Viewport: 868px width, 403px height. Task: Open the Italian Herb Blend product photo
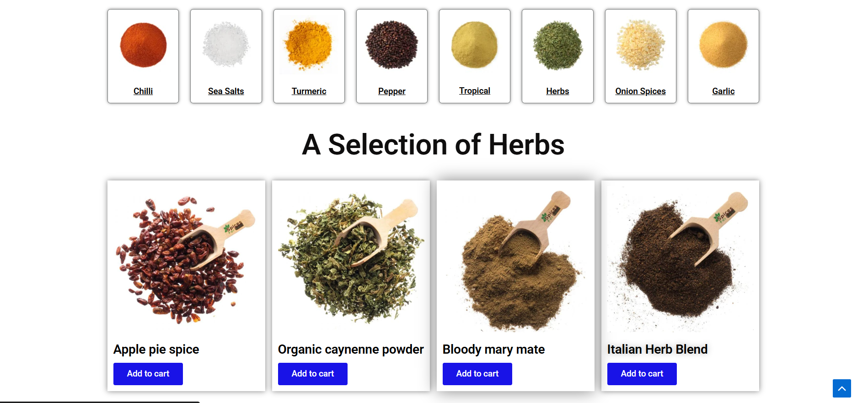(x=680, y=259)
